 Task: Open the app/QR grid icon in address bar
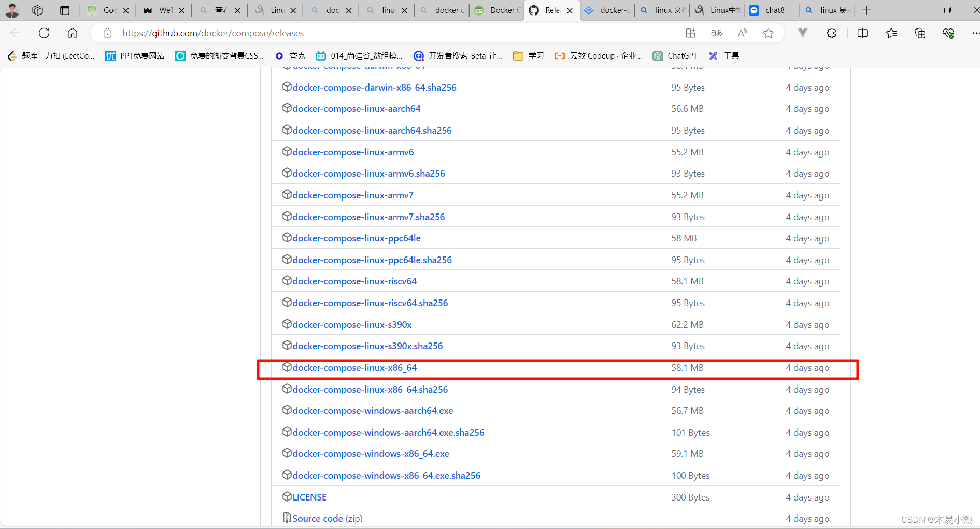pos(690,33)
